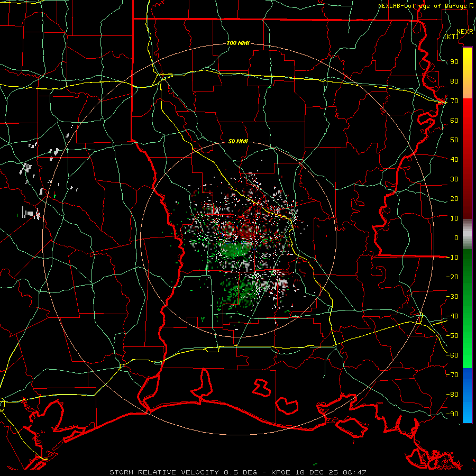The image size is (476, 476).
Task: Click the -10 value on velocity scale
Action: pos(452,258)
